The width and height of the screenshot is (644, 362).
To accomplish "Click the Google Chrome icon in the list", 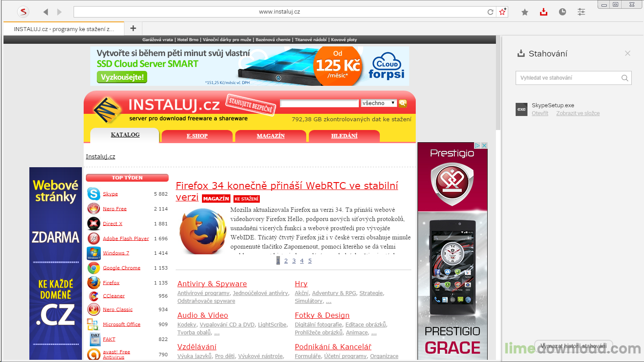I will coord(93,267).
